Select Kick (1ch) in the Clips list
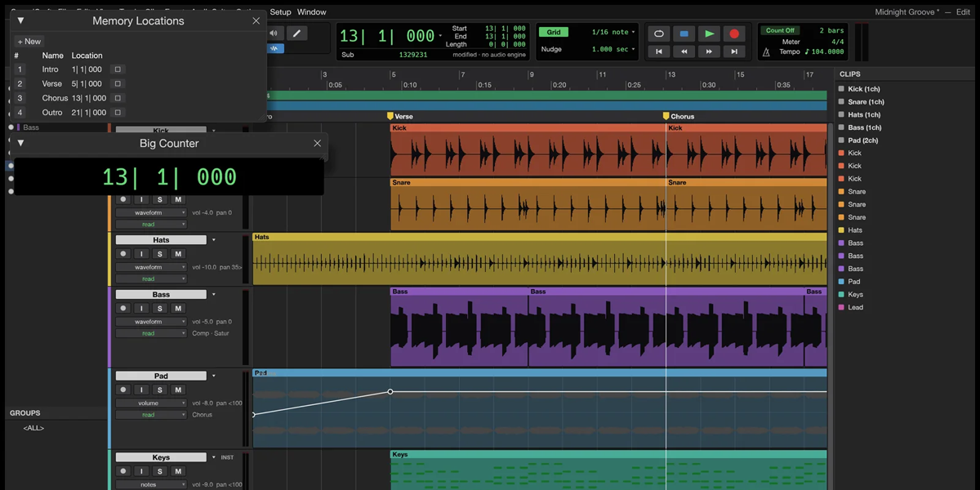The image size is (980, 490). (x=864, y=89)
